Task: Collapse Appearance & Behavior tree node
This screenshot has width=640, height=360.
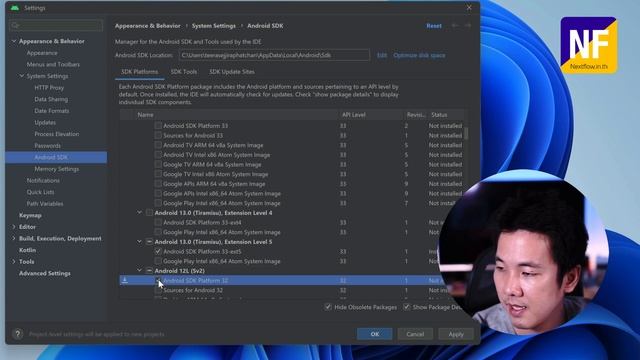Action: coord(14,41)
